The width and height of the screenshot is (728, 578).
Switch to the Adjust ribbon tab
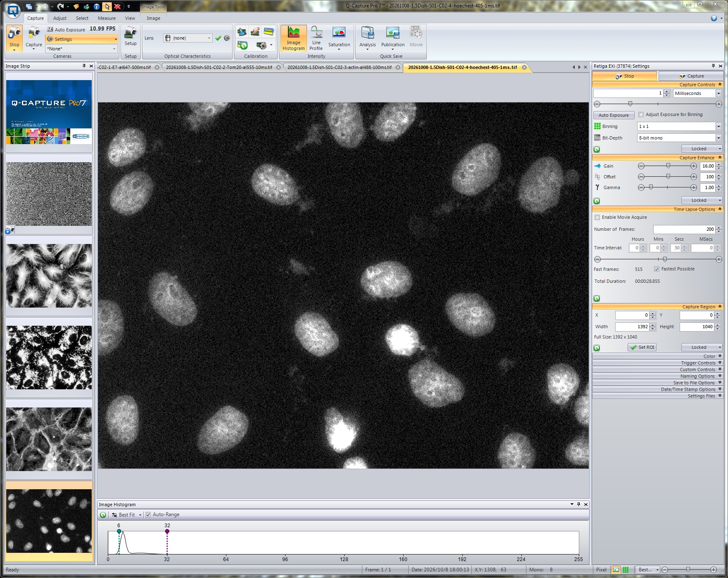pos(60,18)
